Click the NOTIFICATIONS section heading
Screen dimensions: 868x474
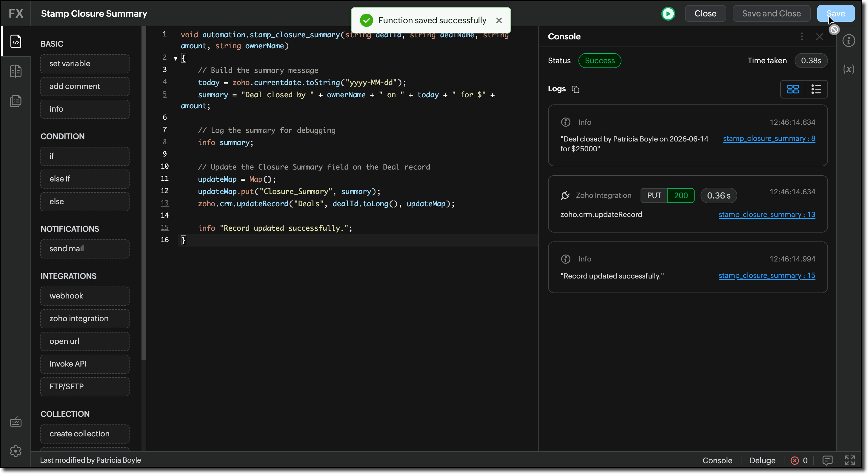pyautogui.click(x=70, y=229)
